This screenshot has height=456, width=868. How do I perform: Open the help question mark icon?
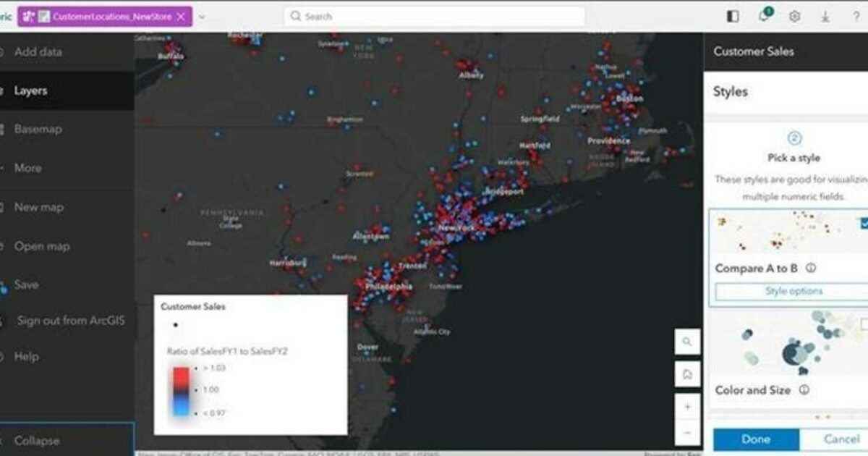856,17
